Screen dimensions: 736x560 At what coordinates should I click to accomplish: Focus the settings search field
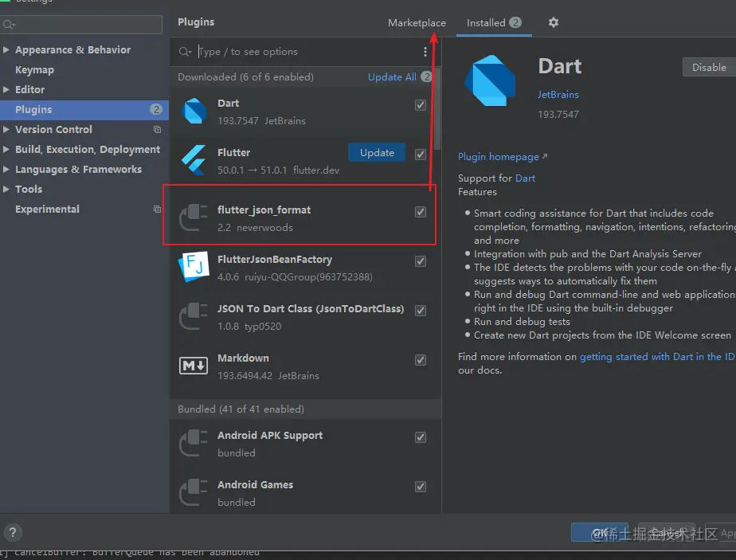(81, 25)
